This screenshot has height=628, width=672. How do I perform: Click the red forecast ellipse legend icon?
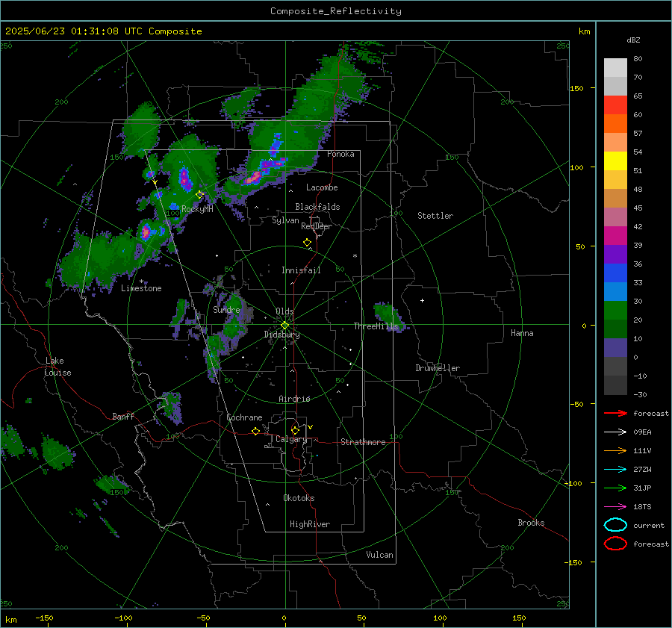pos(615,544)
